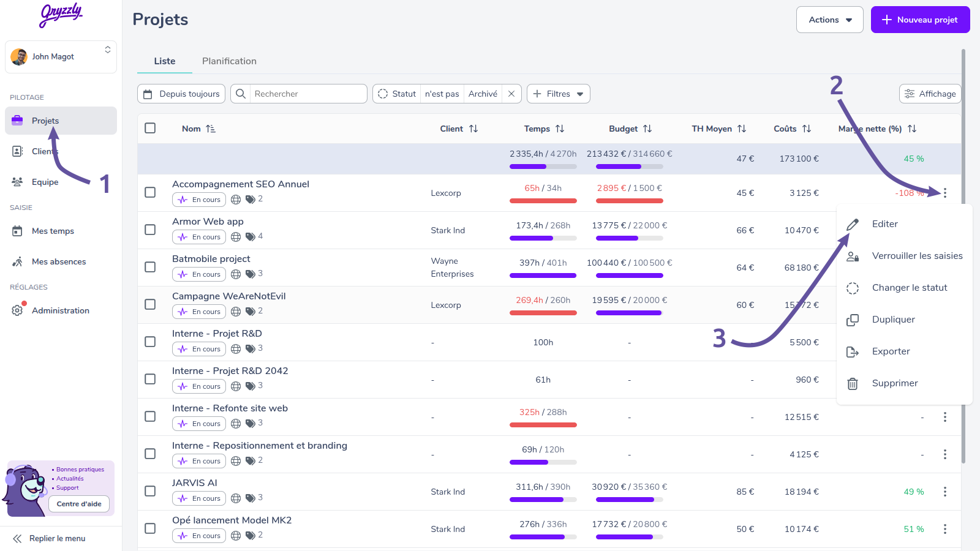Open three-dot menu for Repositionnement et branding row

coord(945,454)
